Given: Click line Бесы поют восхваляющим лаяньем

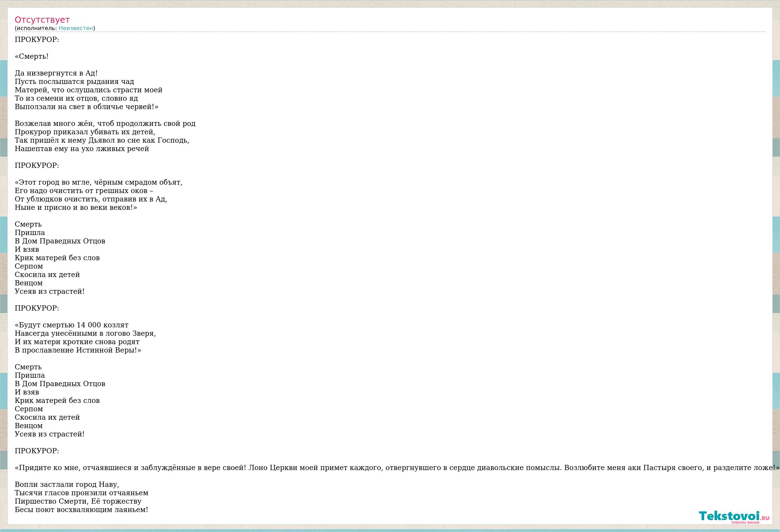Looking at the screenshot, I should tap(81, 510).
